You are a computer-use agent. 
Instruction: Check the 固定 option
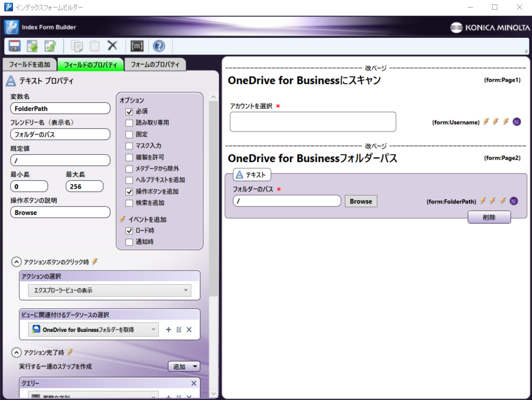129,134
